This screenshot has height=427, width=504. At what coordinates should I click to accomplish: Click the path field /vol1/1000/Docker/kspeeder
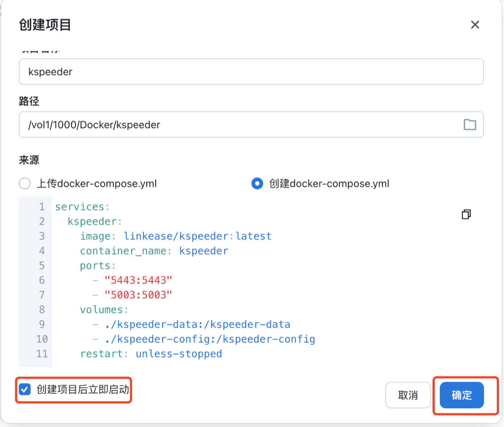pyautogui.click(x=238, y=125)
